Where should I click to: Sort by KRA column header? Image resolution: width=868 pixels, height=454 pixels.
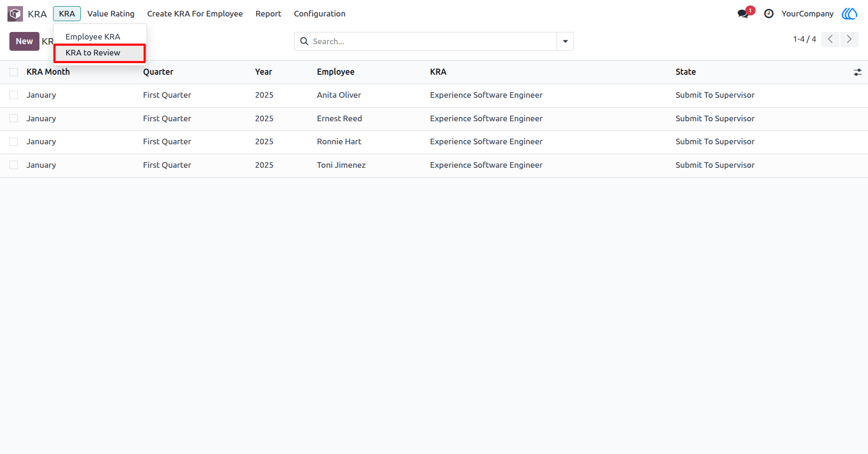pyautogui.click(x=438, y=72)
